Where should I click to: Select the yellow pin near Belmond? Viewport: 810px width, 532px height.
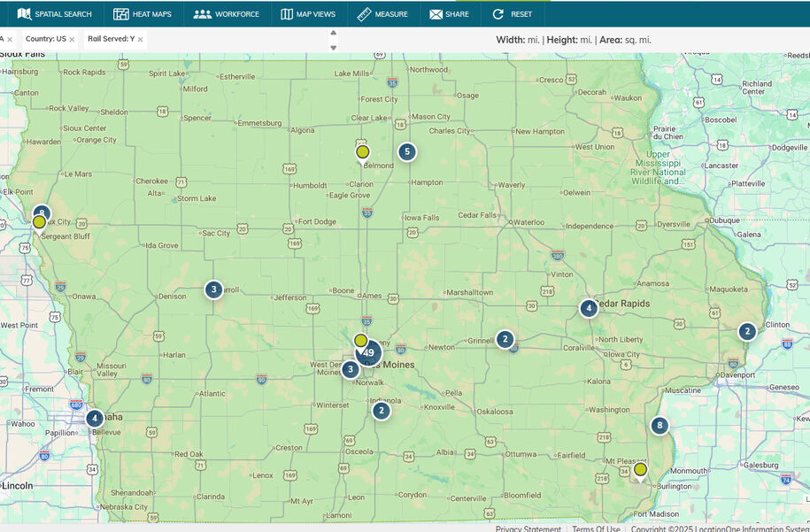point(363,154)
